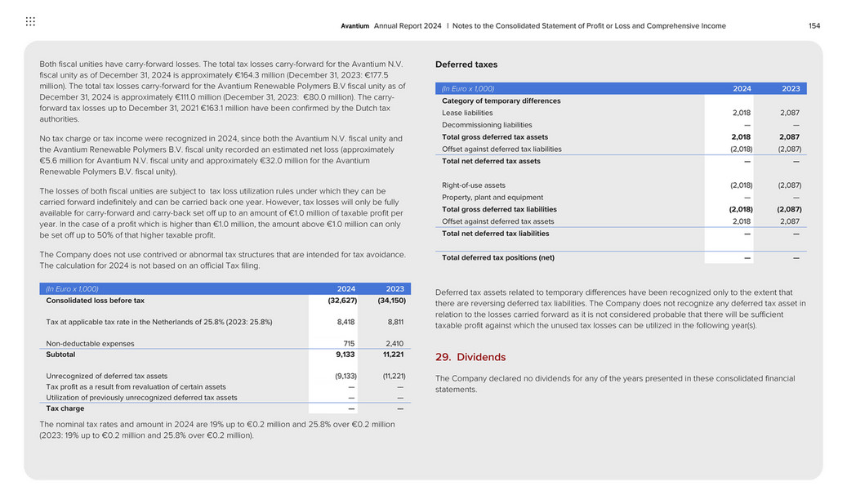847x504 pixels.
Task: Click paragraph starting The Company does not use contrived
Action: coord(222,260)
